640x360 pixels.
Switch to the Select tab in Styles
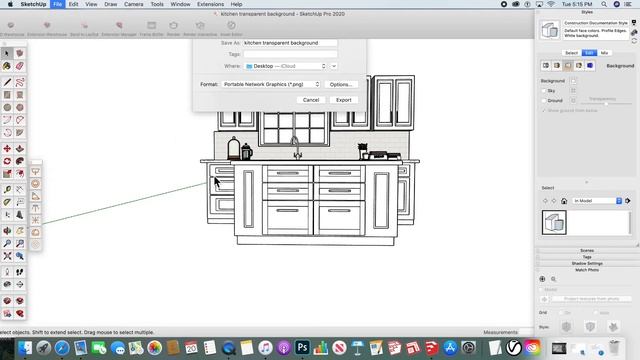[x=571, y=53]
